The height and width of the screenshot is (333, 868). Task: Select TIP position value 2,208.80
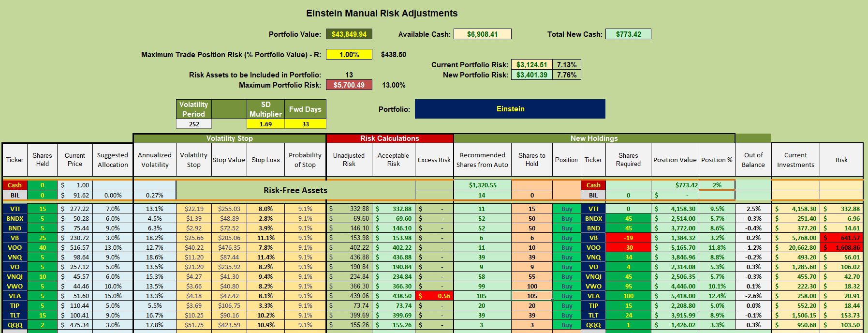tap(675, 305)
